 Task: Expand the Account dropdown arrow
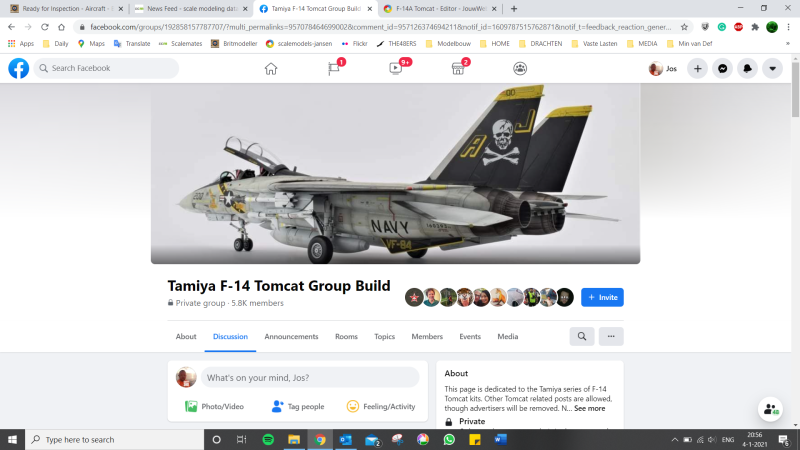(x=772, y=68)
